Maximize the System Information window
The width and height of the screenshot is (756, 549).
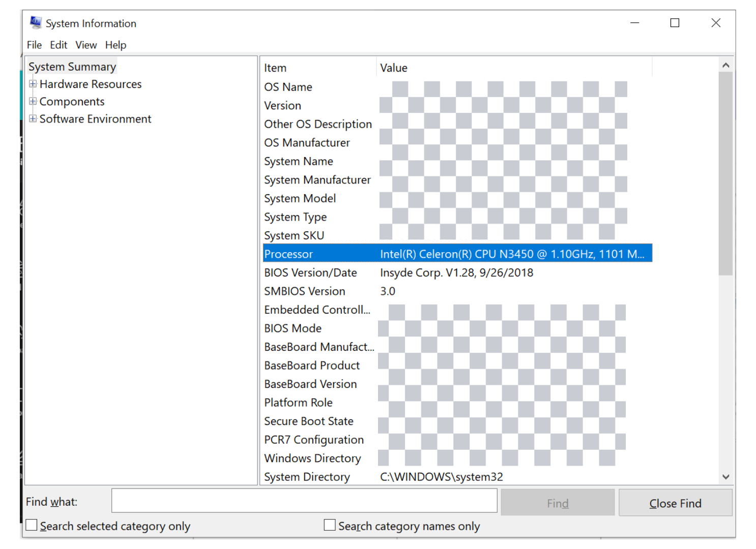[x=675, y=23]
